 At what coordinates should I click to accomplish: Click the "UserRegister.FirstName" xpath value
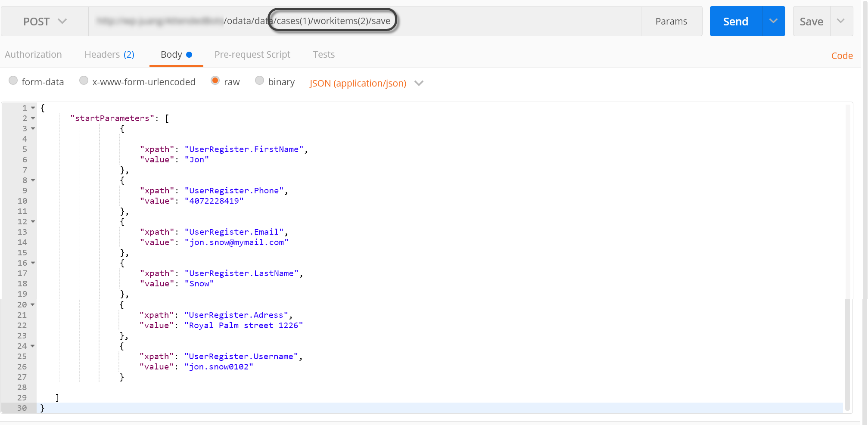tap(244, 149)
